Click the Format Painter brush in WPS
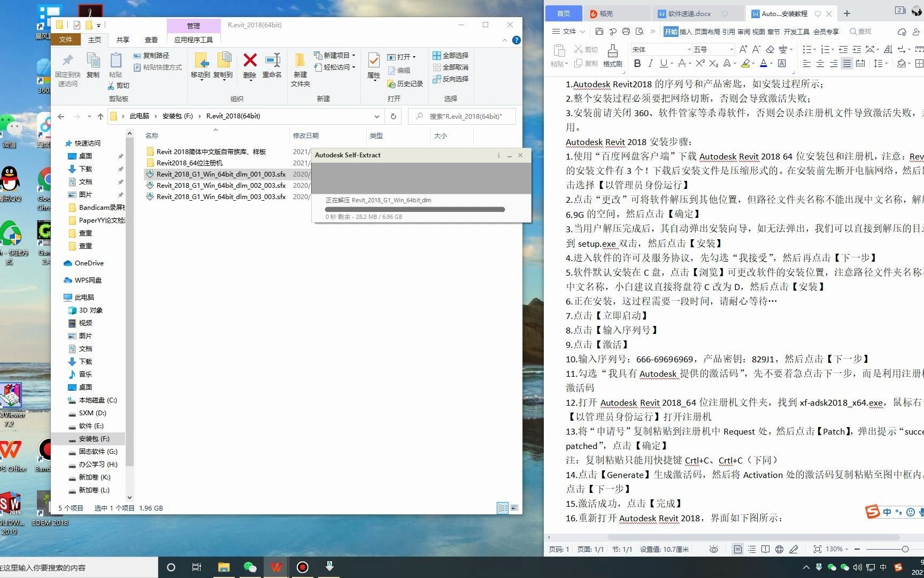Image resolution: width=924 pixels, height=578 pixels. pyautogui.click(x=613, y=51)
